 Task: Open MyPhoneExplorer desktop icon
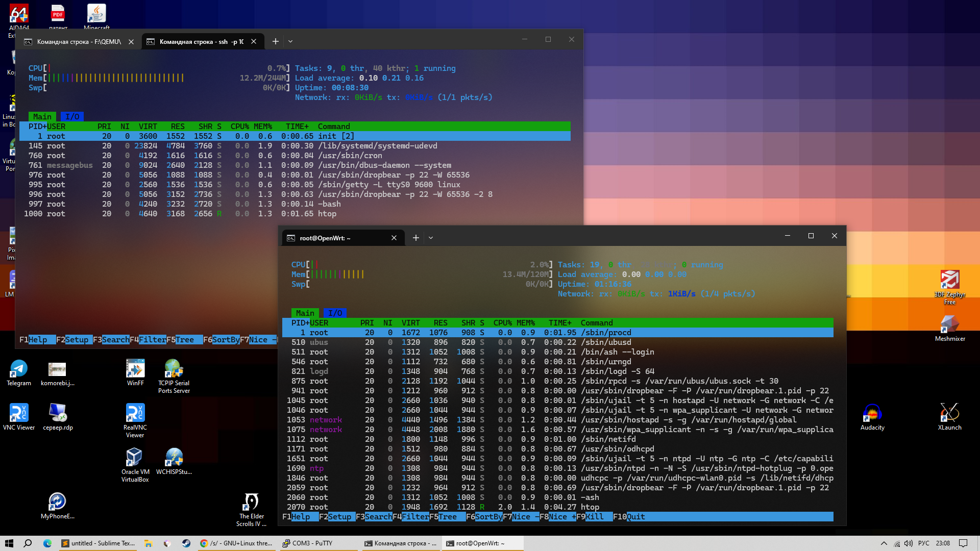pos(58,506)
